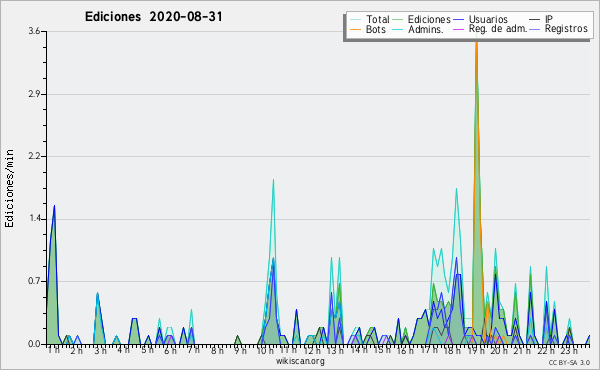Click the 'Ediciones/min' y-axis label

click(x=9, y=188)
